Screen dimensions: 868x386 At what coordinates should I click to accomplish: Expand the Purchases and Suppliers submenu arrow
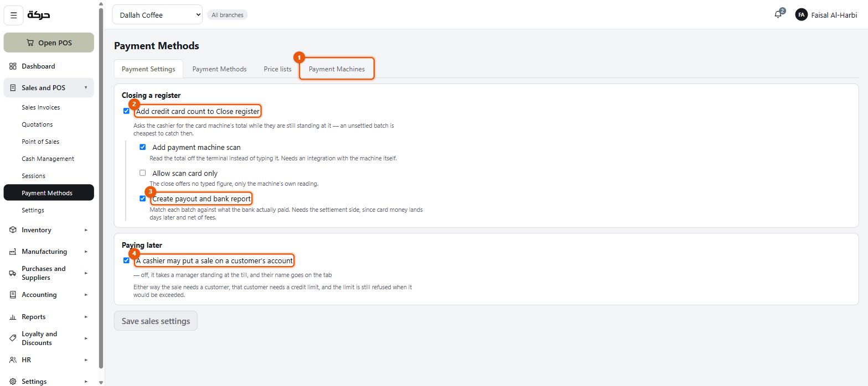click(86, 273)
